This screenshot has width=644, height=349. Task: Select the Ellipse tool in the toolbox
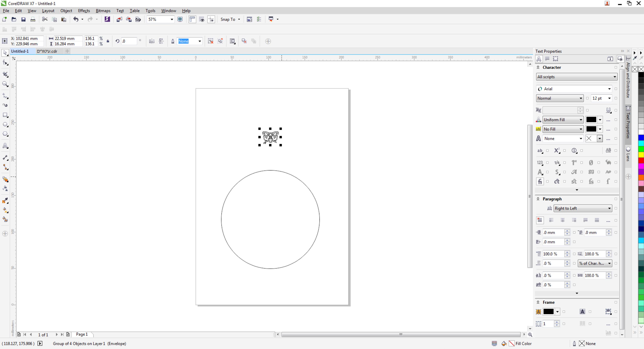point(5,124)
